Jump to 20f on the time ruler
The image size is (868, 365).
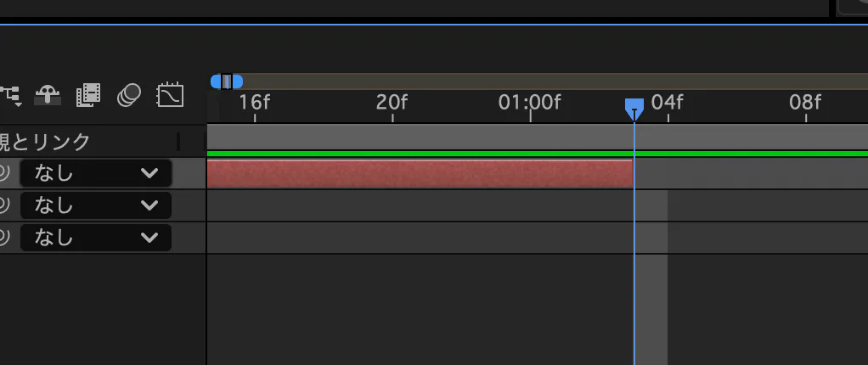tap(392, 103)
